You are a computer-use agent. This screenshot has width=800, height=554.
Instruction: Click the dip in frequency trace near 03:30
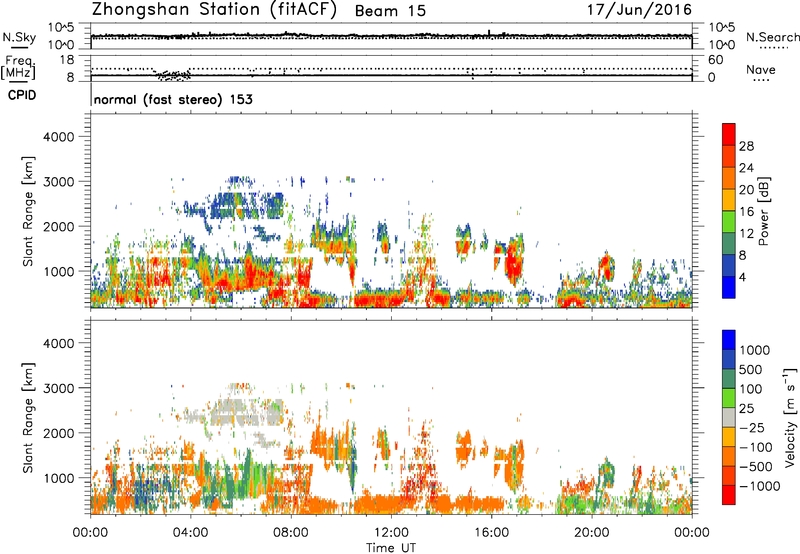[173, 76]
